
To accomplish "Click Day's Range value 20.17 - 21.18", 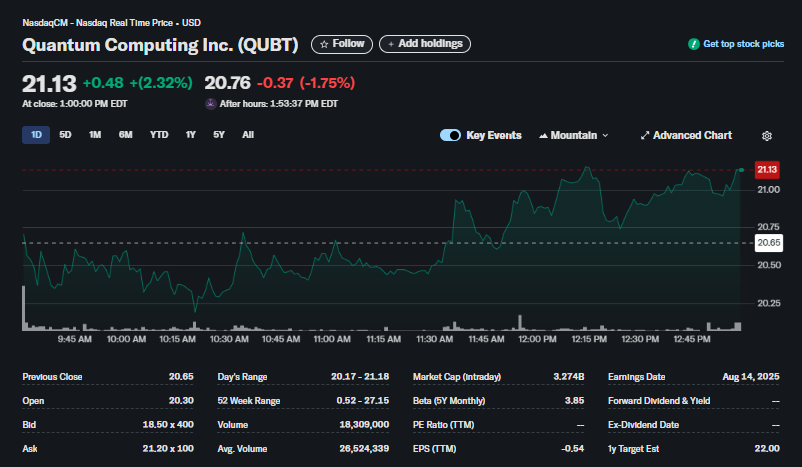I will click(x=360, y=377).
